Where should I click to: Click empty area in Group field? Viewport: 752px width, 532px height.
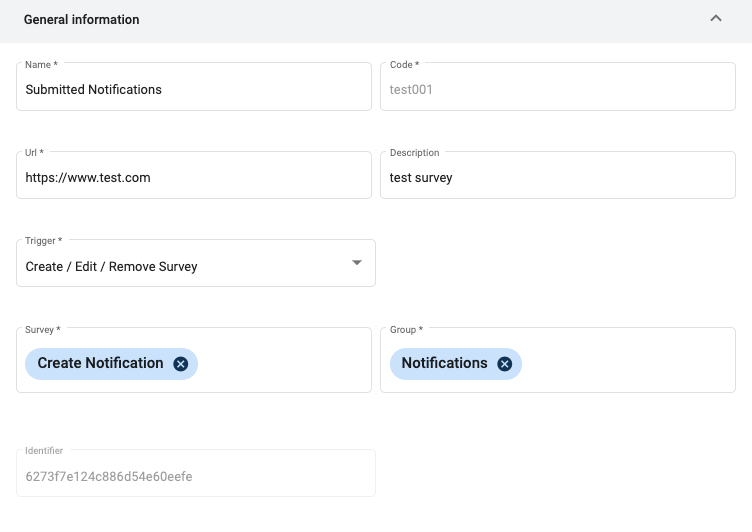click(628, 363)
